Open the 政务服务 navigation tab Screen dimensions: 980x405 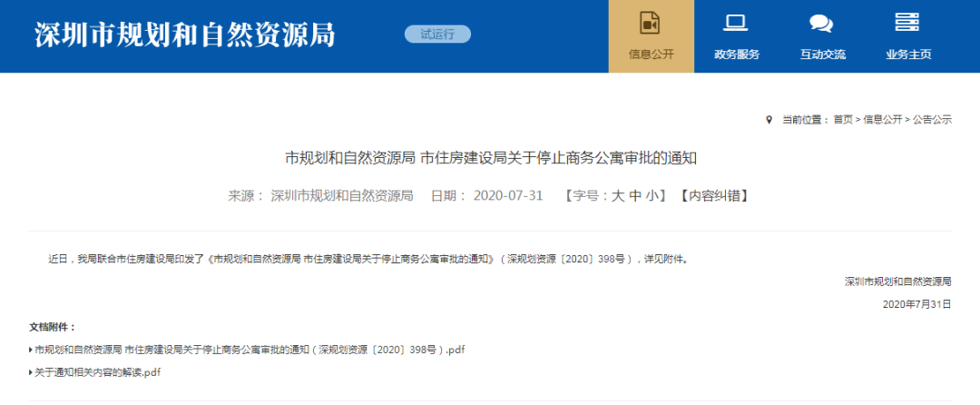(736, 54)
